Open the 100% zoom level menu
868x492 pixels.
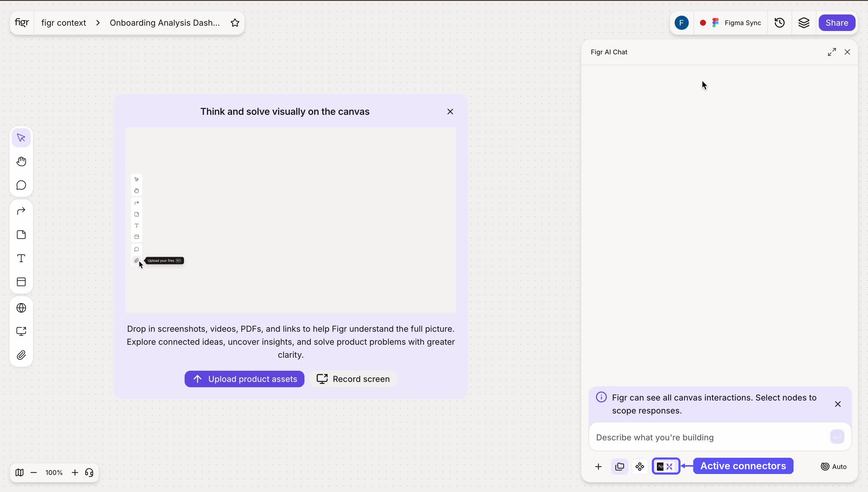click(x=54, y=473)
